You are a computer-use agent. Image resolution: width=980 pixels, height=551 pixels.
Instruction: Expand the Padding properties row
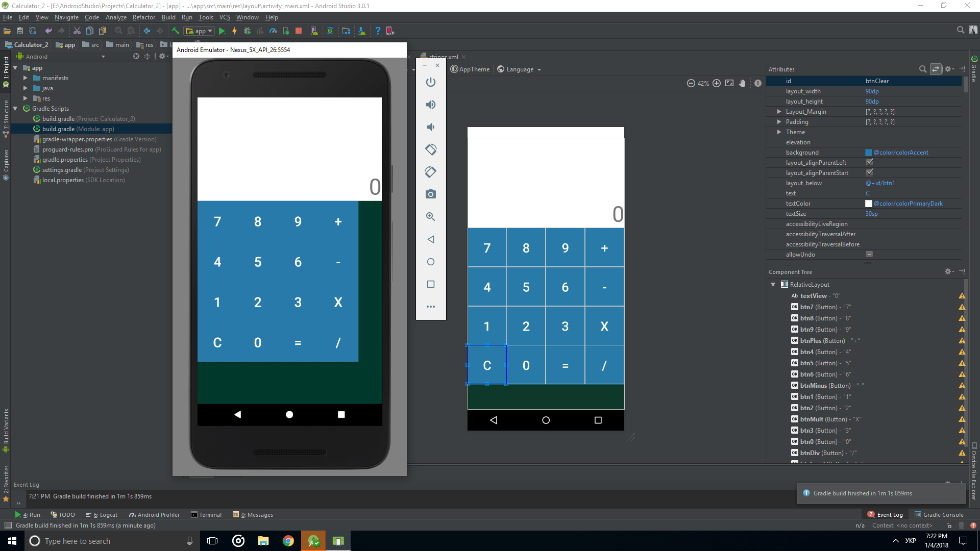pyautogui.click(x=779, y=122)
